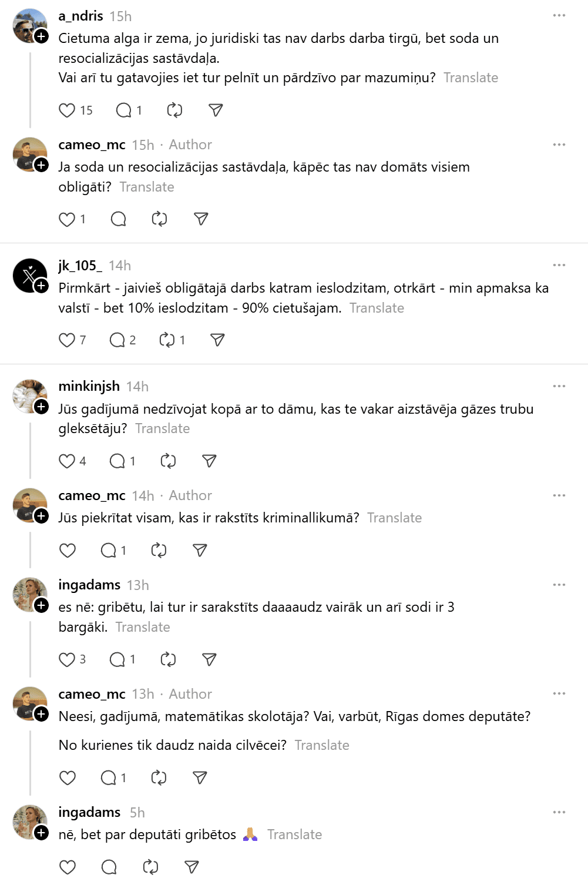Like minkinjsh's comment with 4 likes
This screenshot has height=885, width=588.
point(67,461)
